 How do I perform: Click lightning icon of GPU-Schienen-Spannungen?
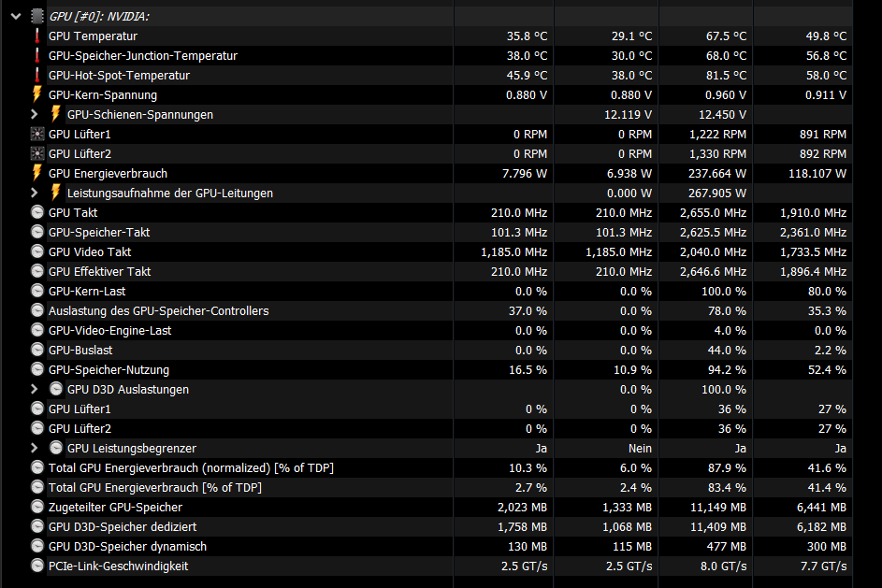click(x=56, y=114)
